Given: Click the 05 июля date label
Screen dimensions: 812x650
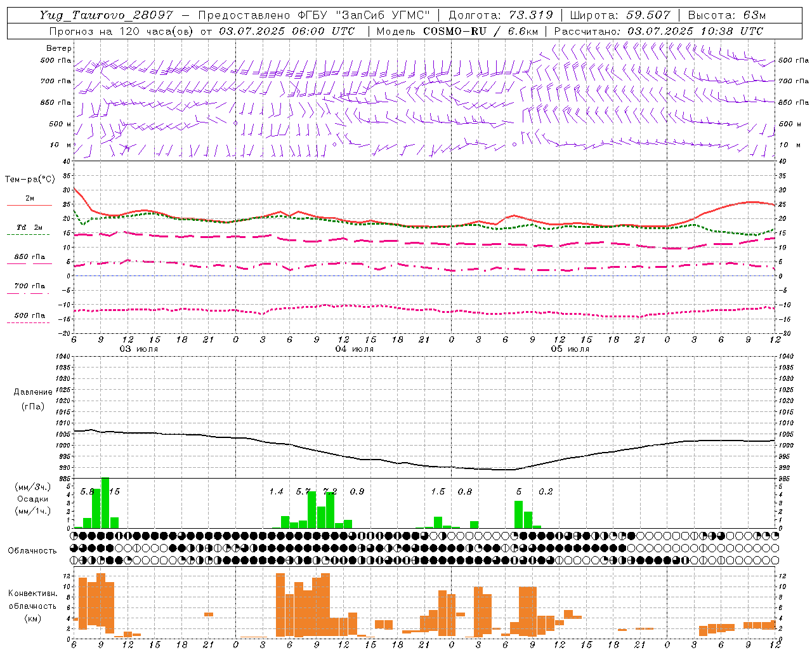Looking at the screenshot, I should coord(570,349).
